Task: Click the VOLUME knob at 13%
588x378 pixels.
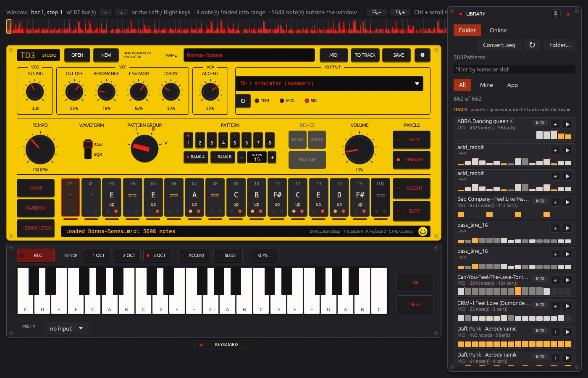Action: [360, 150]
